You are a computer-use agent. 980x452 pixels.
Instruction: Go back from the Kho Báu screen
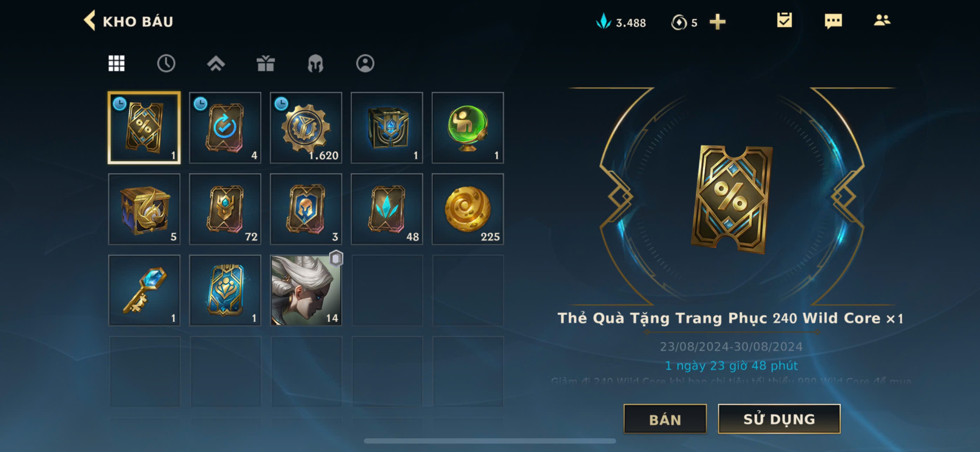pos(90,21)
